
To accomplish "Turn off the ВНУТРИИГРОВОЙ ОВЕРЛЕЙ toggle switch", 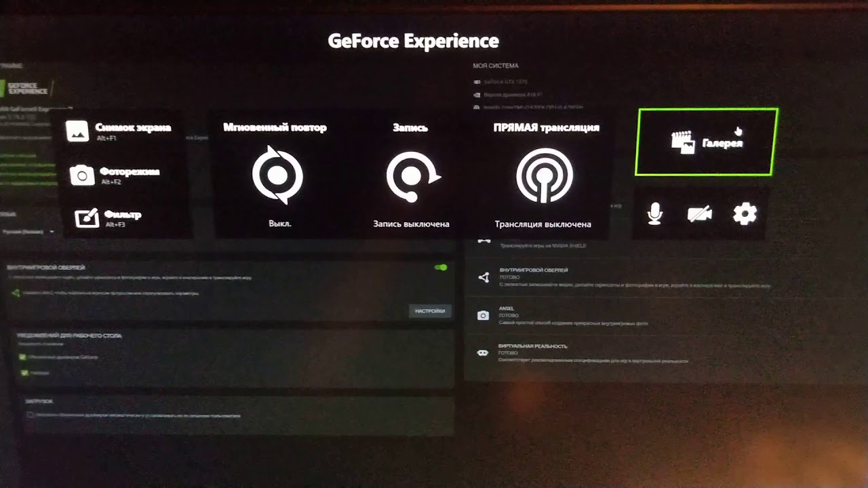I will tap(441, 268).
